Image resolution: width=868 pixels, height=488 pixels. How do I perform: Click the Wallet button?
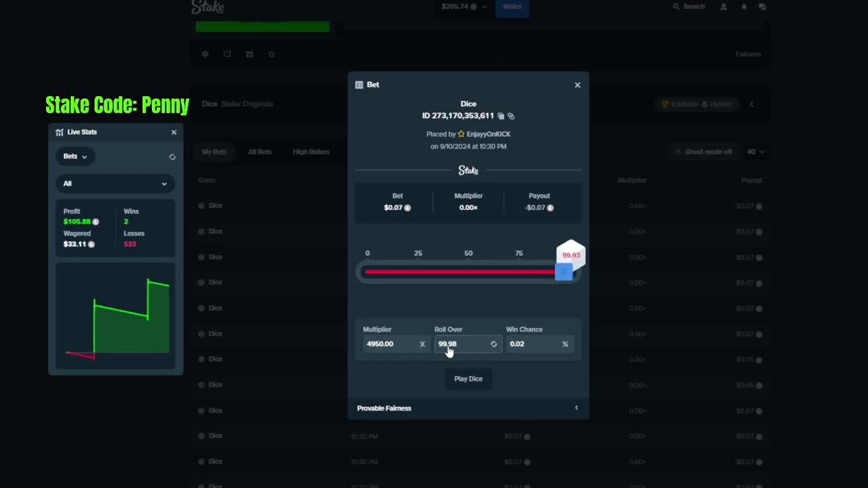coord(512,7)
